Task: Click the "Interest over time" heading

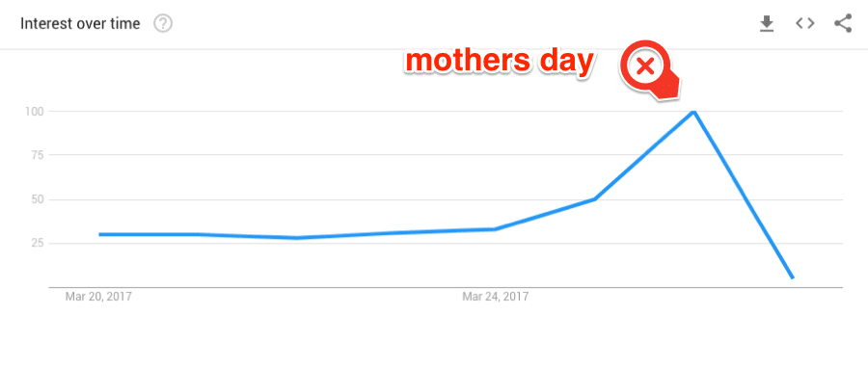Action: pyautogui.click(x=80, y=24)
